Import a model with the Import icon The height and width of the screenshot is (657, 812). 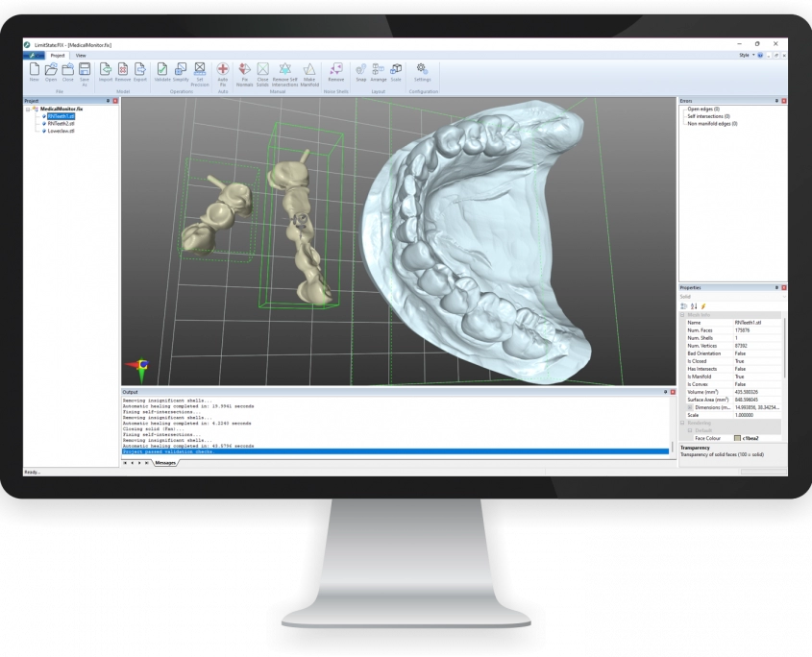click(x=106, y=70)
